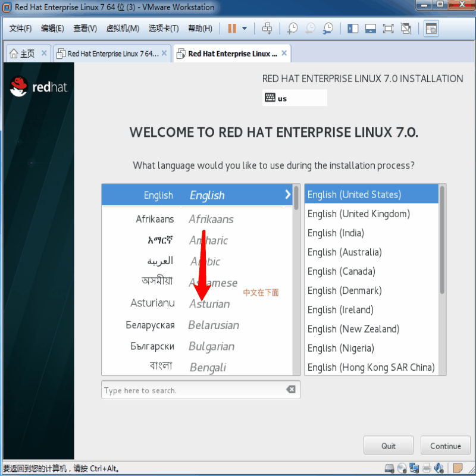The width and height of the screenshot is (476, 476).
Task: Choose English (United Kingdom) locale
Action: [371, 214]
